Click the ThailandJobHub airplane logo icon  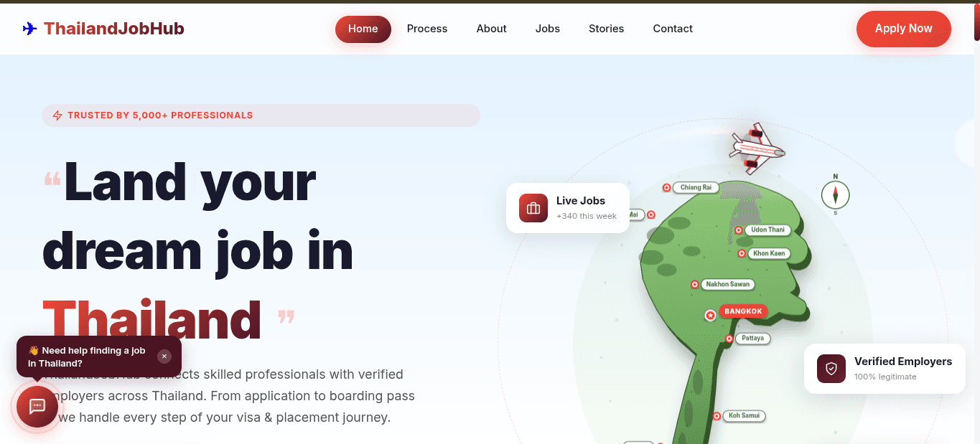pyautogui.click(x=29, y=29)
